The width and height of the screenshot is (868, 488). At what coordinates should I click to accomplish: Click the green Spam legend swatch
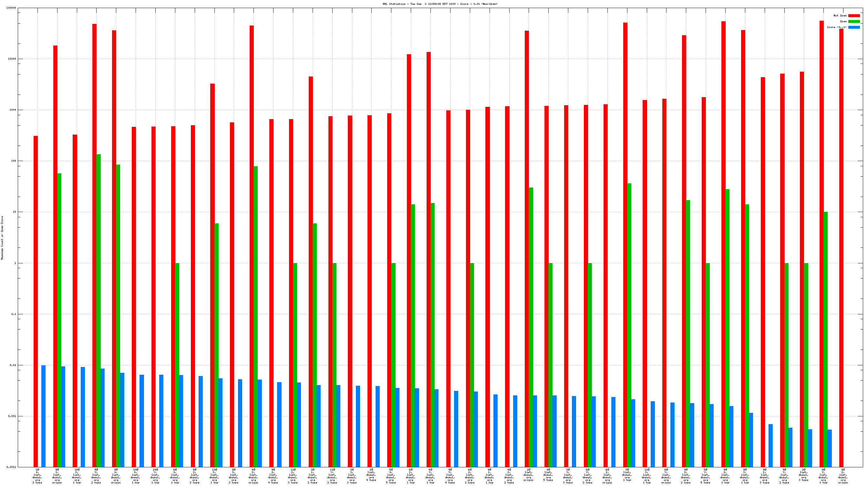tap(853, 21)
